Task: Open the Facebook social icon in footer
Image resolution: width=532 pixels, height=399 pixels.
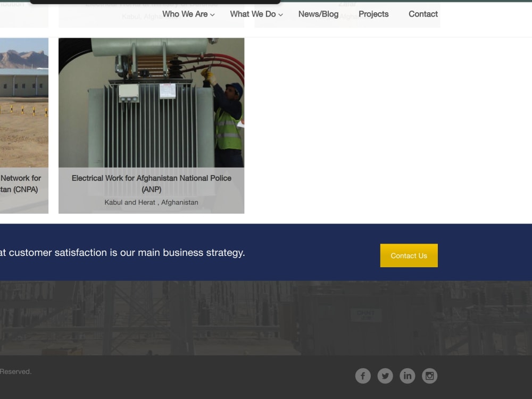Action: (x=363, y=376)
